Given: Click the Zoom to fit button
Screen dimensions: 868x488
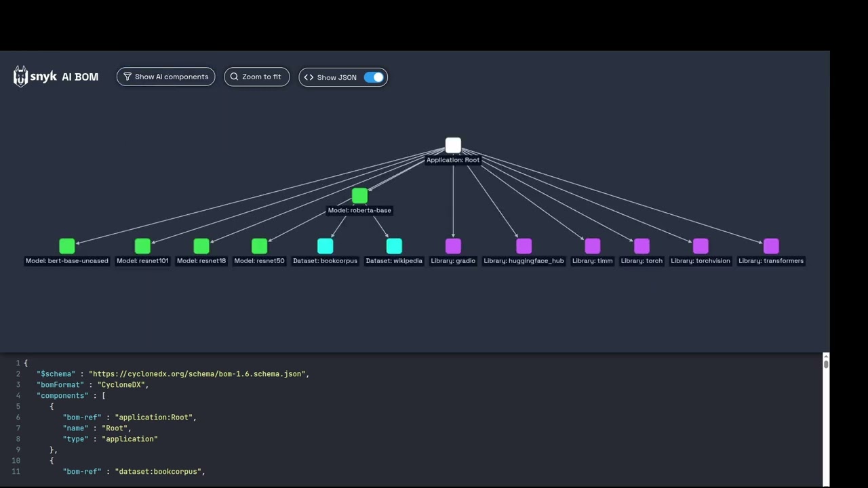Looking at the screenshot, I should click(257, 77).
